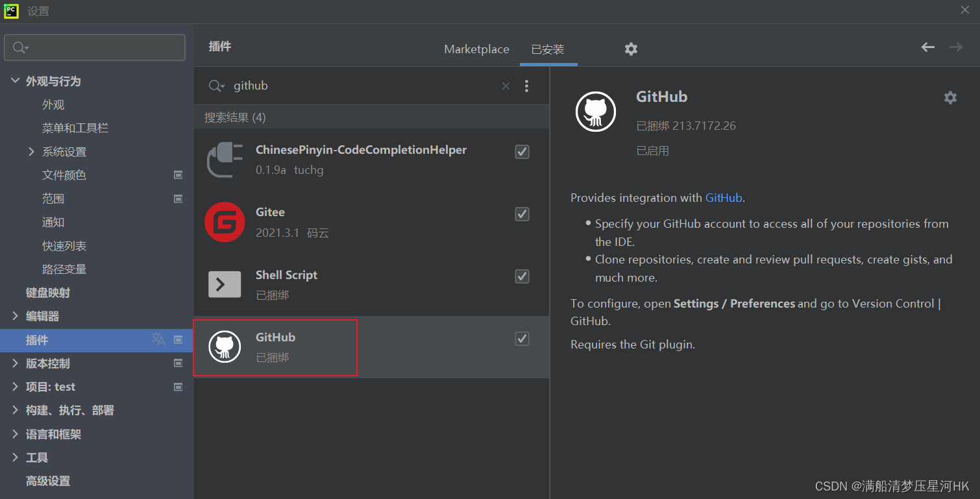Viewport: 980px width, 499px height.
Task: Select 菜单和工具栏 settings page
Action: (75, 128)
